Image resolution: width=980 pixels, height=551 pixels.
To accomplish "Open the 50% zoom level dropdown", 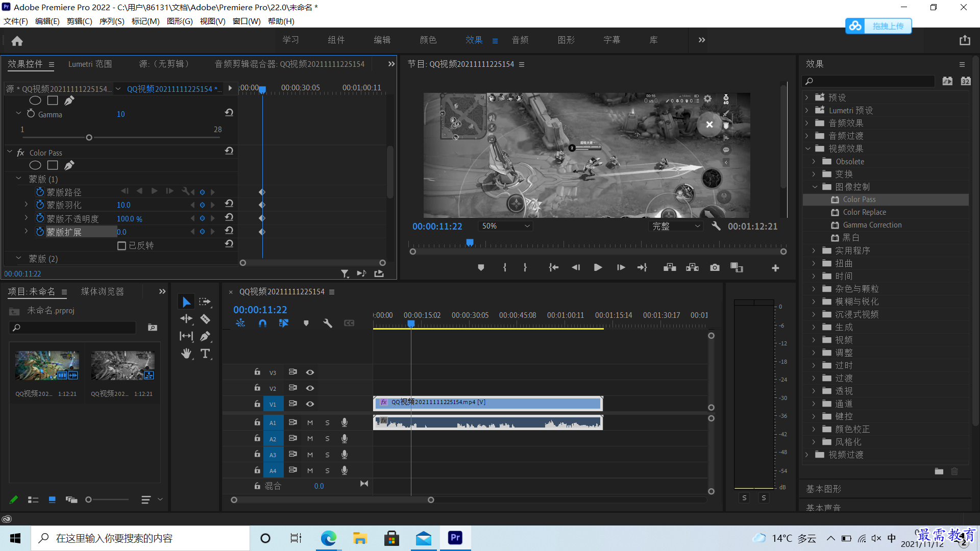I will point(505,226).
